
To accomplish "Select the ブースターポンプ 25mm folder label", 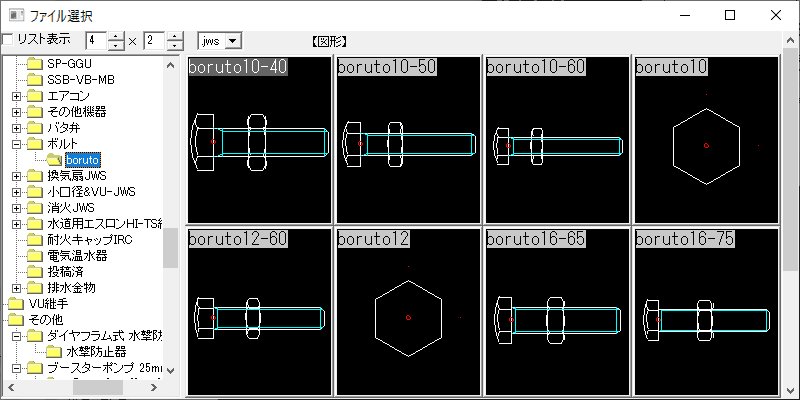I will pyautogui.click(x=105, y=368).
